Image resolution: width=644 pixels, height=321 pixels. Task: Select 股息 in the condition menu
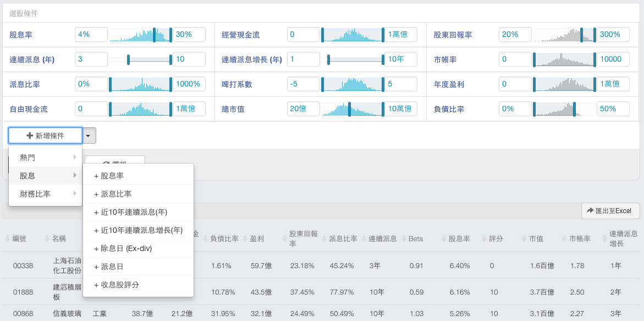click(x=45, y=176)
